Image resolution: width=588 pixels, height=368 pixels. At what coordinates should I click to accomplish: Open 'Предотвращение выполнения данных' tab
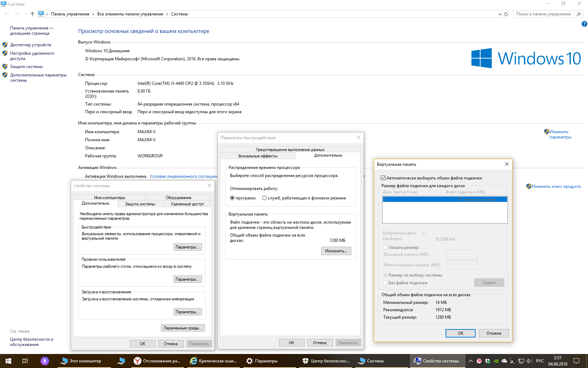pyautogui.click(x=290, y=150)
